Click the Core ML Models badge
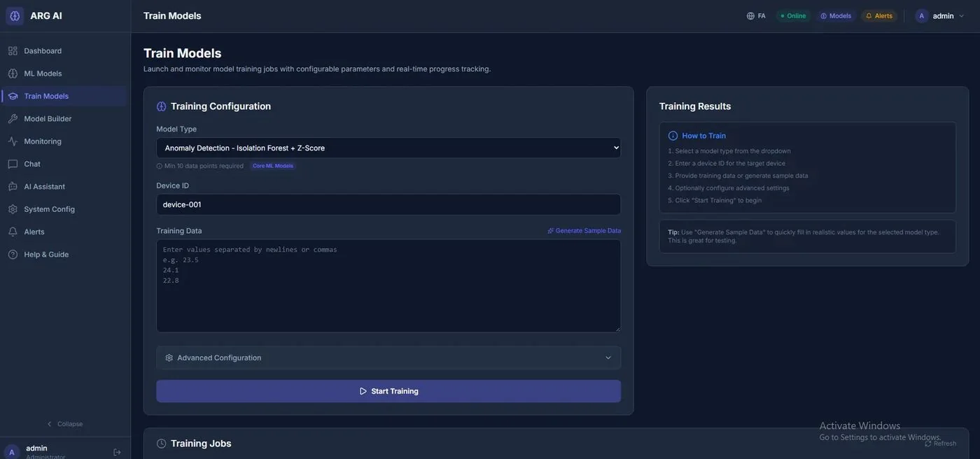 tap(273, 166)
